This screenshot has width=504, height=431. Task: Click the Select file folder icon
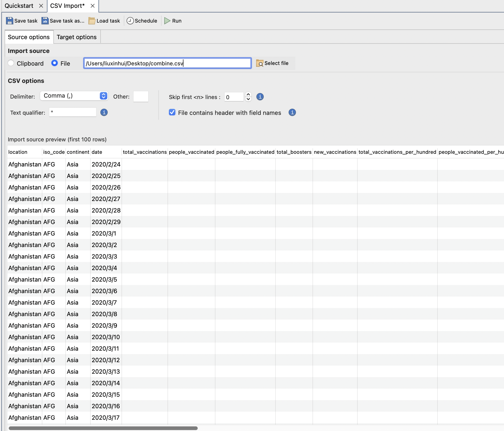tap(260, 63)
